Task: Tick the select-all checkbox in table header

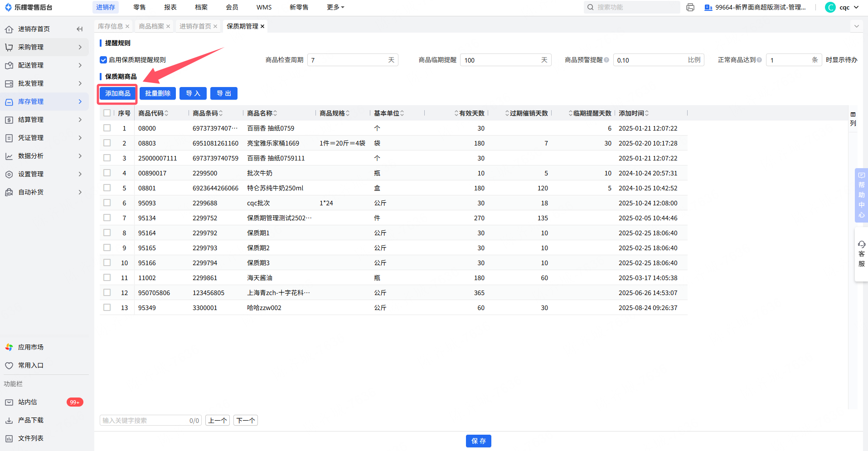Action: [107, 113]
